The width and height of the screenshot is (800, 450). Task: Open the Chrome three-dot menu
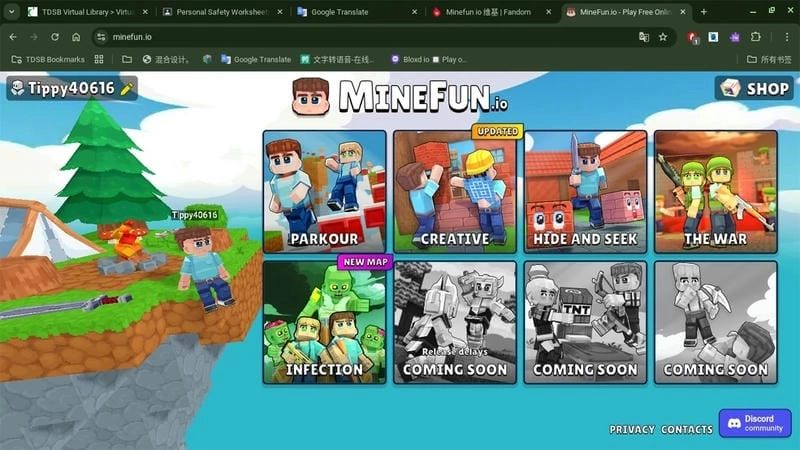coord(787,37)
